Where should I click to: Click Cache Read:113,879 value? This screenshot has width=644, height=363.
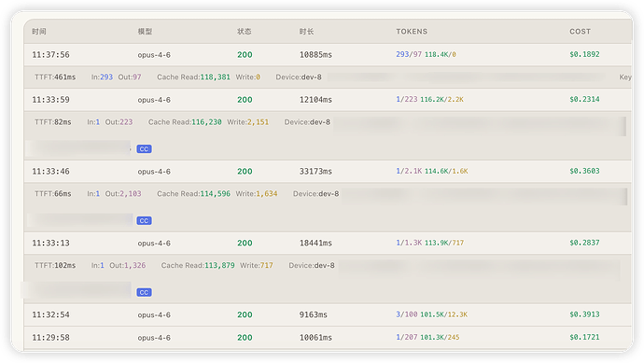198,266
